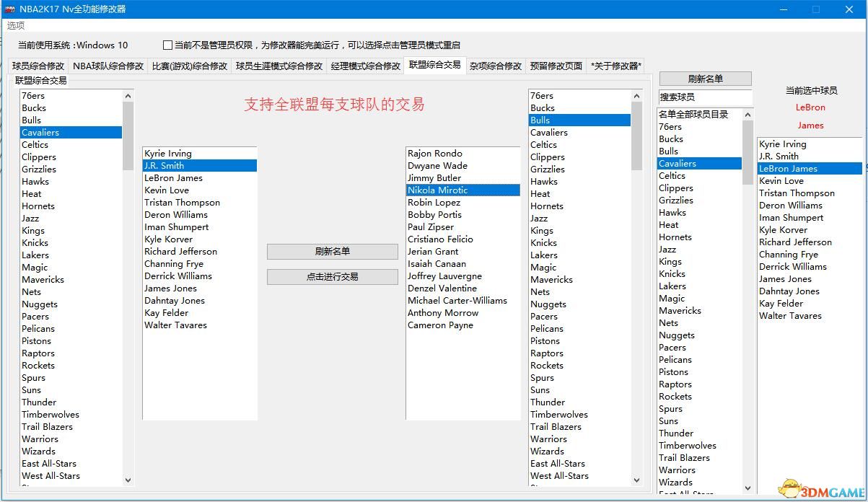Choose Walter Tavares in the Cavaliers trade roster
868x502 pixels.
coord(200,325)
